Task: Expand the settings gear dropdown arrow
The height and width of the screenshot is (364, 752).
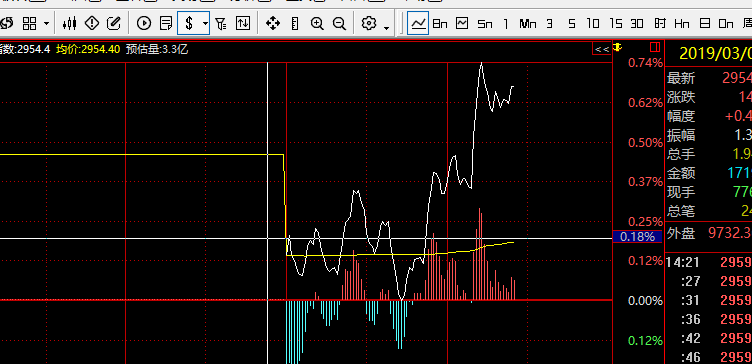Action: 387,28
